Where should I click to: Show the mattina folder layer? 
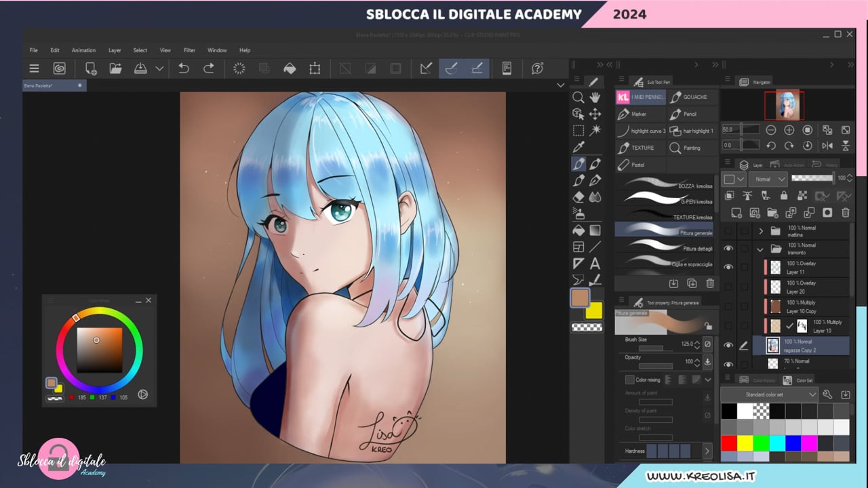(x=728, y=231)
